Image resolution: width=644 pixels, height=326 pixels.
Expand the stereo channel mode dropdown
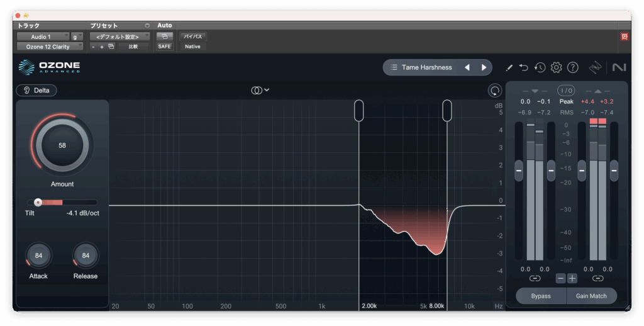pyautogui.click(x=260, y=90)
